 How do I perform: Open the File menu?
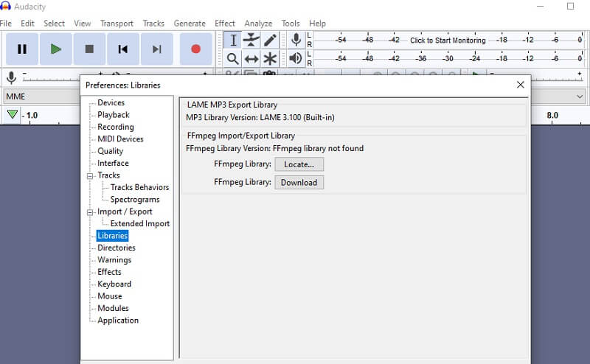[x=6, y=24]
